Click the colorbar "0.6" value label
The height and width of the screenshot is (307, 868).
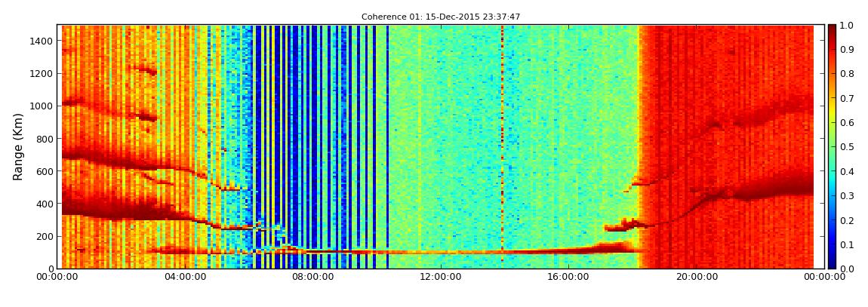tap(848, 123)
